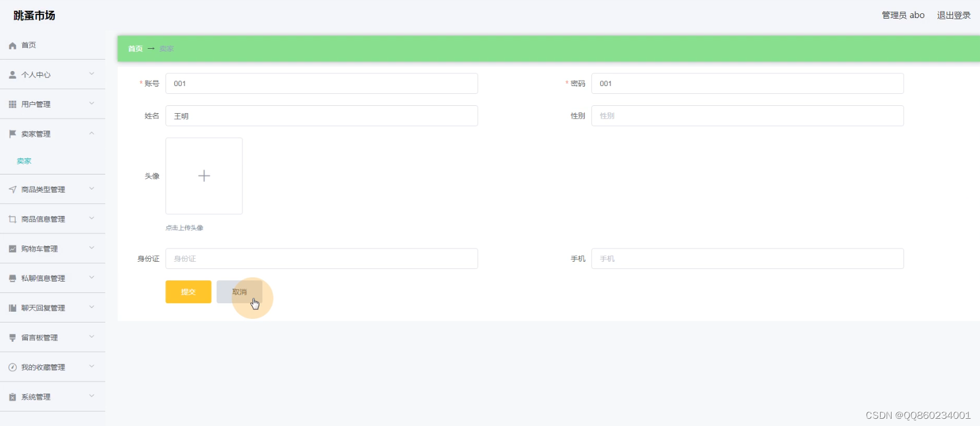Click the compass icon for 我的收藏管理
The image size is (980, 426).
(x=13, y=368)
